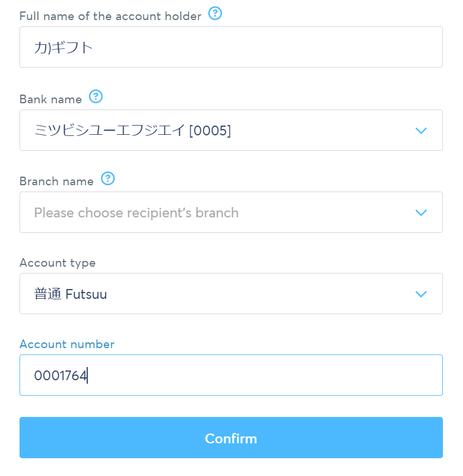Click the blue 'Account number' label
Viewport: 463px width, 476px height.
pos(67,344)
